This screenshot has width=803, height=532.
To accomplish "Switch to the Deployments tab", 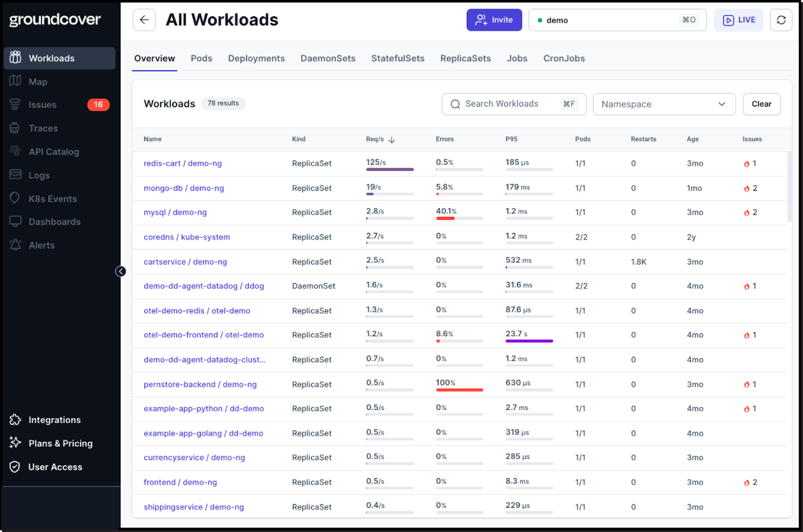I will point(256,58).
